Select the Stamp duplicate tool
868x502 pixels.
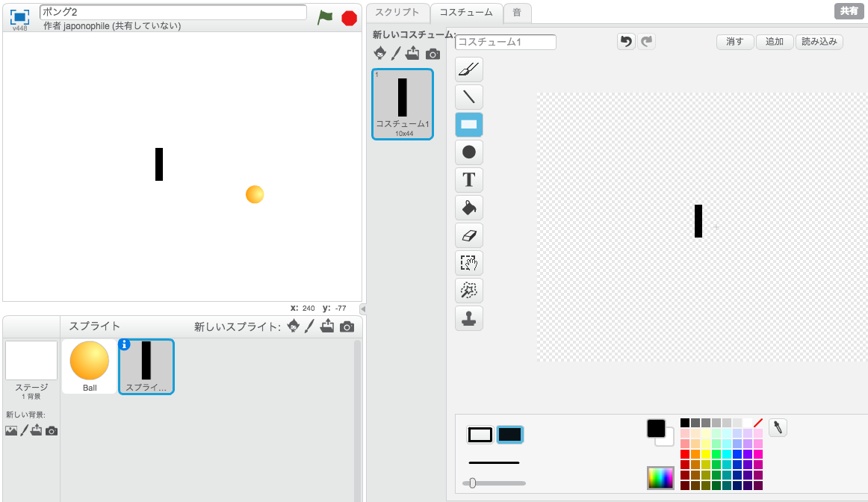[x=468, y=317]
